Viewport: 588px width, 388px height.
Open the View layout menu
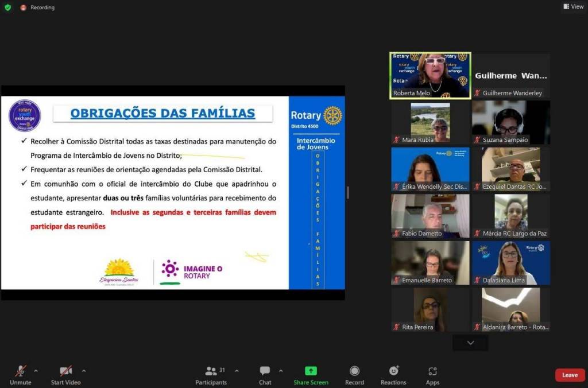click(x=573, y=7)
